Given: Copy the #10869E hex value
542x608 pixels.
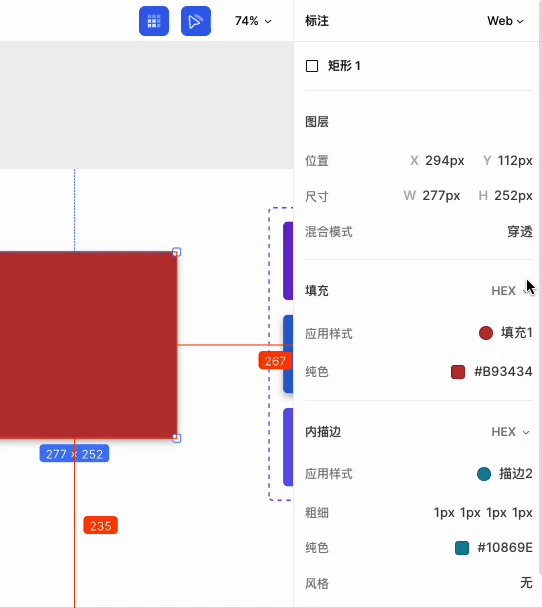Looking at the screenshot, I should click(505, 548).
